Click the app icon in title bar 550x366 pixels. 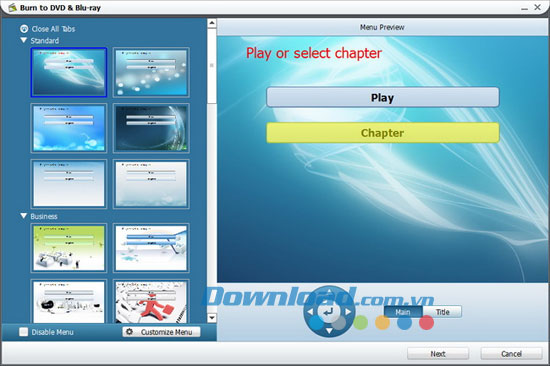coord(12,7)
